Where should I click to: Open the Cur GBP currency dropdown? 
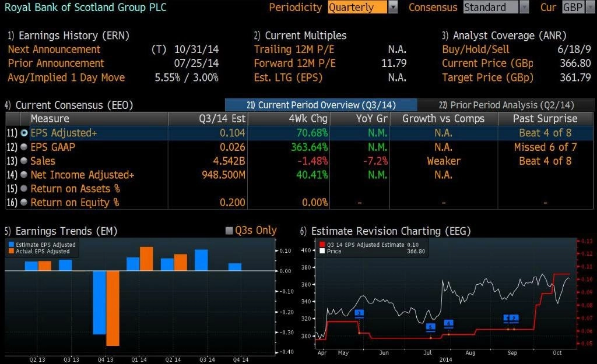click(x=578, y=7)
